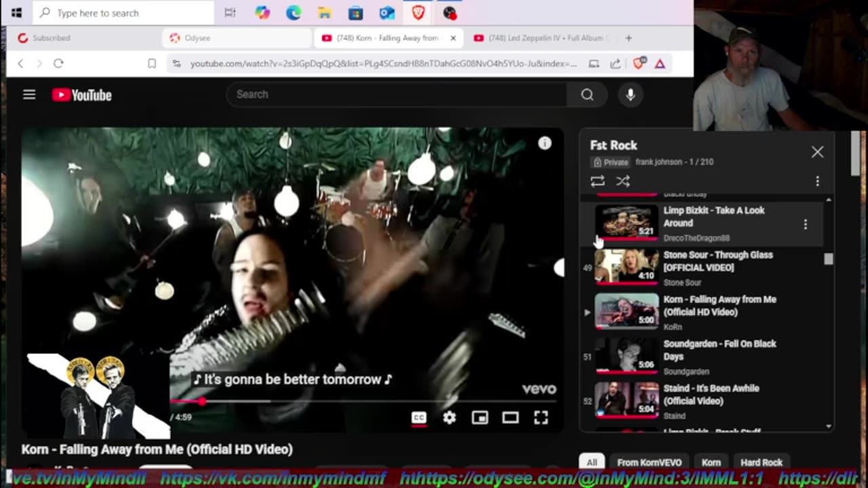The width and height of the screenshot is (868, 488).
Task: Show video info card icon
Action: pyautogui.click(x=545, y=143)
